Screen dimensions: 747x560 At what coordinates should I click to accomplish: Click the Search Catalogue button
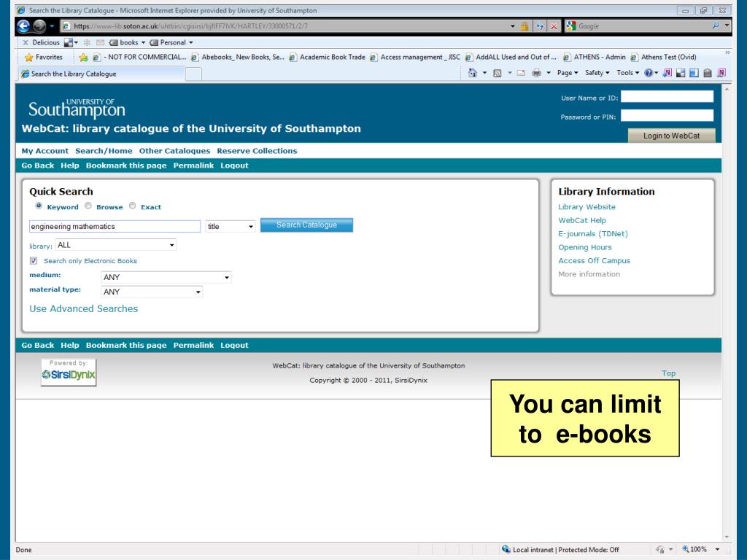(307, 225)
